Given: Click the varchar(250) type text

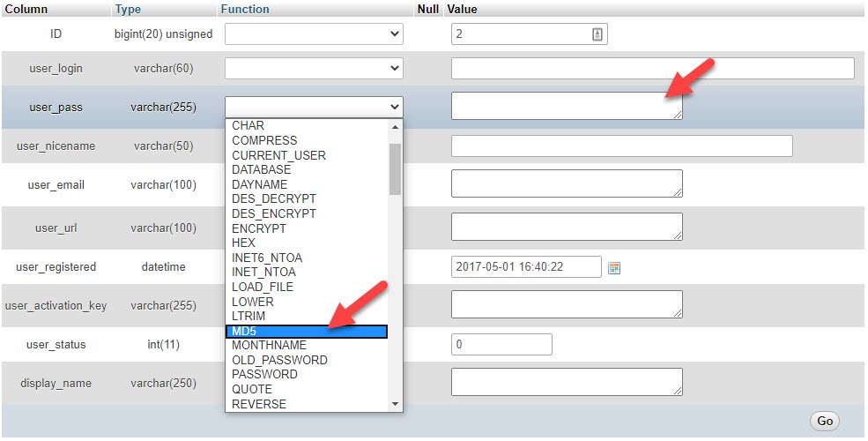Looking at the screenshot, I should click(x=163, y=384).
